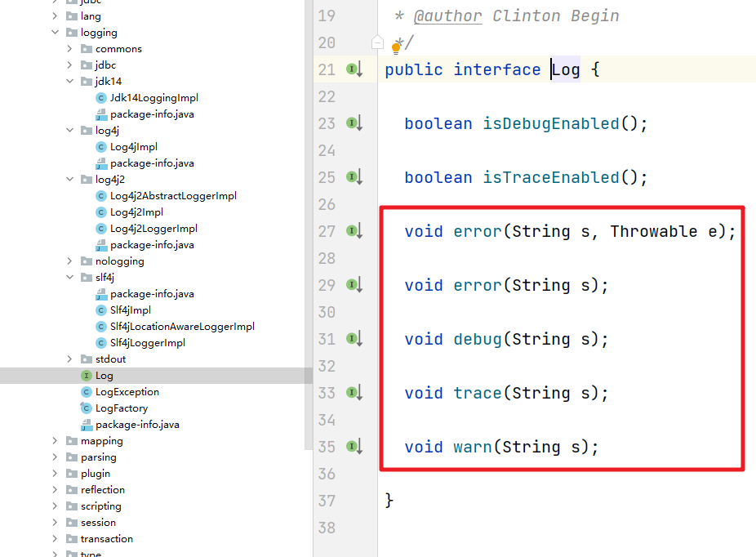Image resolution: width=756 pixels, height=557 pixels.
Task: Expand the mapping package
Action: coord(55,441)
